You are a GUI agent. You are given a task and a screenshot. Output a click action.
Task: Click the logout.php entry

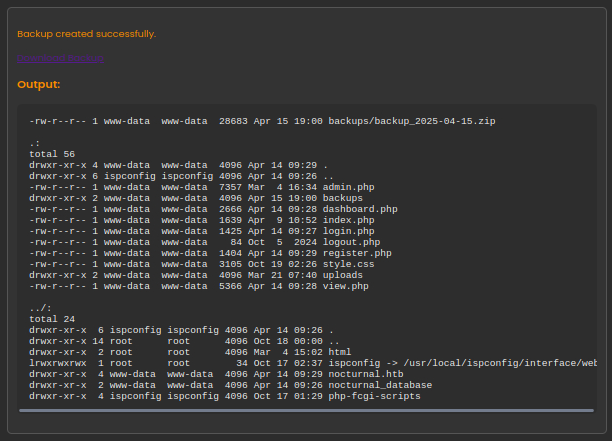[x=351, y=242]
